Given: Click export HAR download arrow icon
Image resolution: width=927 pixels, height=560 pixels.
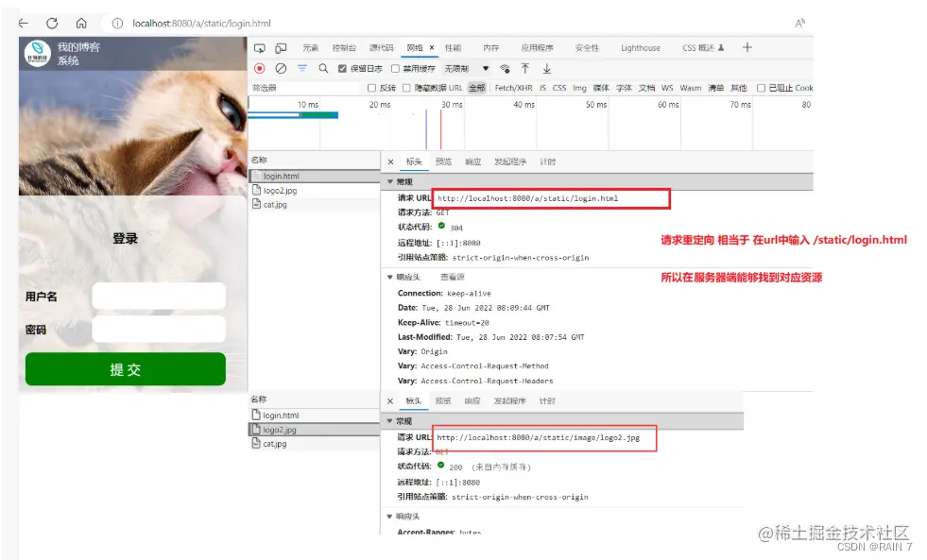Looking at the screenshot, I should coord(547,69).
